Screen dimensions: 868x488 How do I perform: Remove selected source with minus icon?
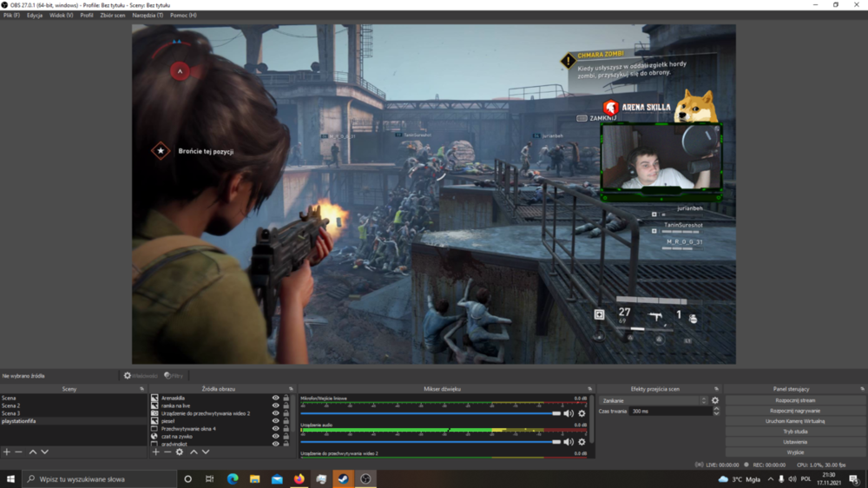[x=168, y=452]
